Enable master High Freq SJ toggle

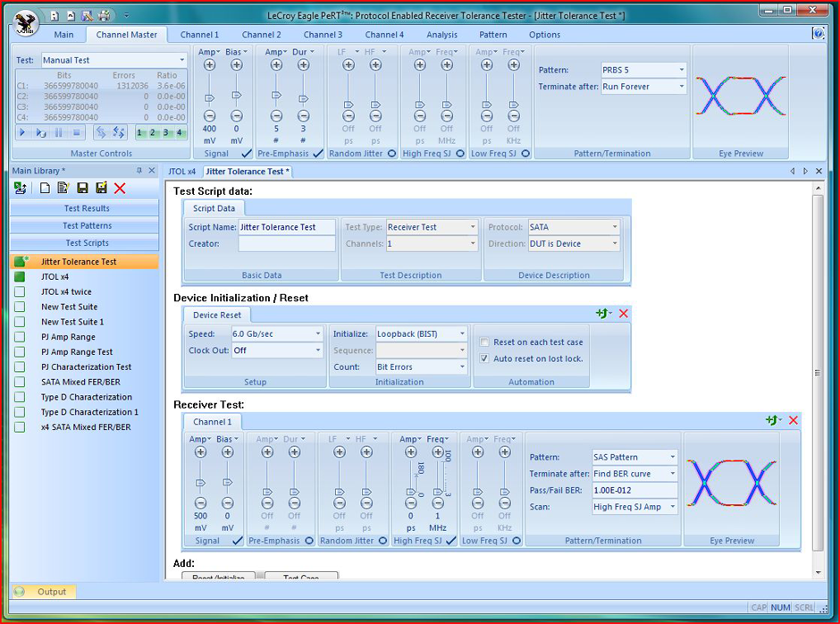[x=459, y=154]
